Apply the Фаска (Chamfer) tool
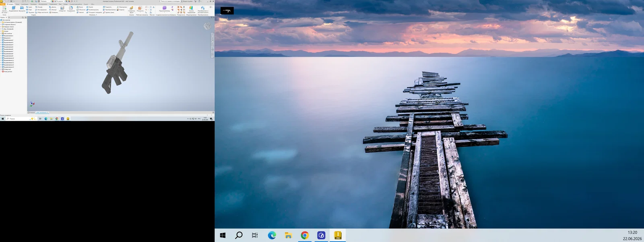644x242 pixels. (x=80, y=7)
